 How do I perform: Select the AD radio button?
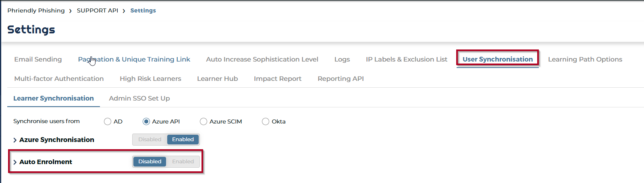tap(108, 121)
